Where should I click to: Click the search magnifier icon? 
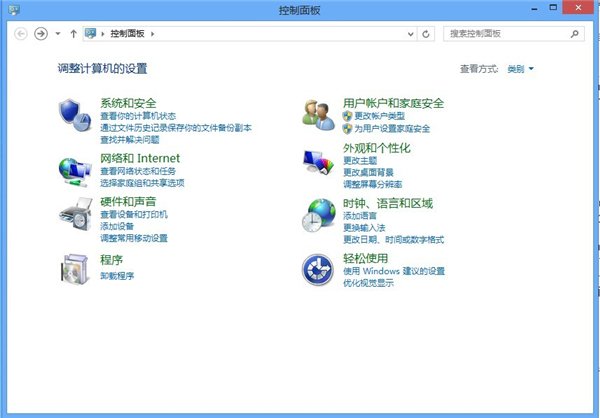point(574,34)
